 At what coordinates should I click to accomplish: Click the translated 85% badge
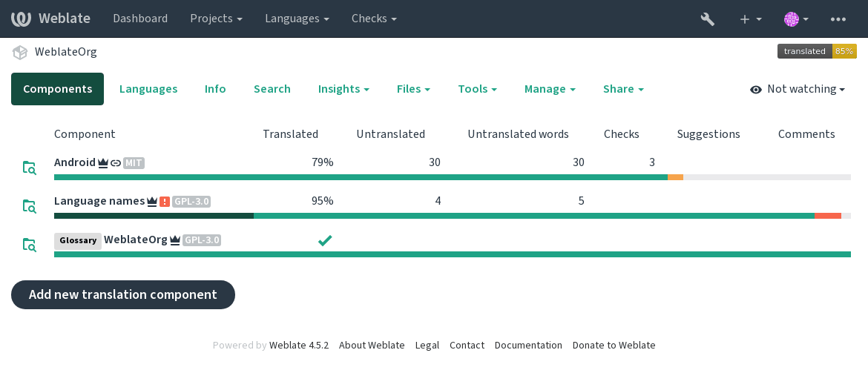[x=817, y=51]
